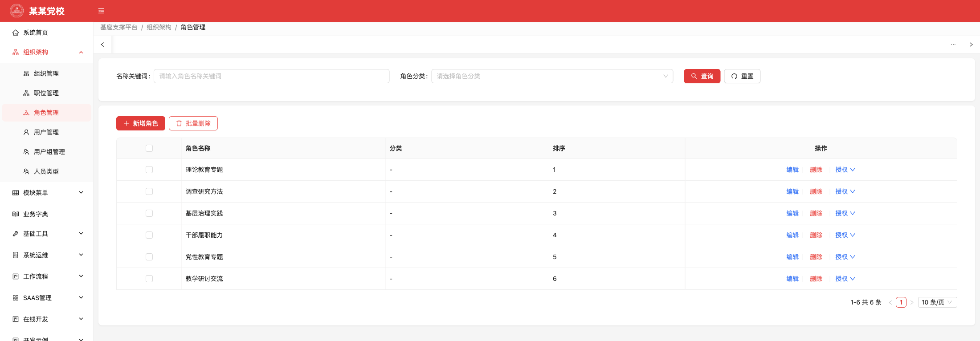Expand 授权 dropdown for 理论教育专题

pos(845,170)
